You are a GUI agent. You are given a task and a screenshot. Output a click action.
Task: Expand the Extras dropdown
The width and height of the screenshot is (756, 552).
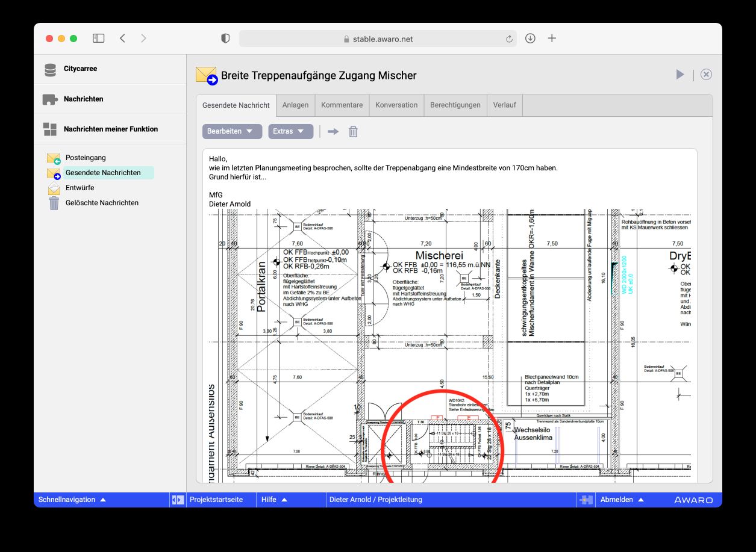point(291,131)
